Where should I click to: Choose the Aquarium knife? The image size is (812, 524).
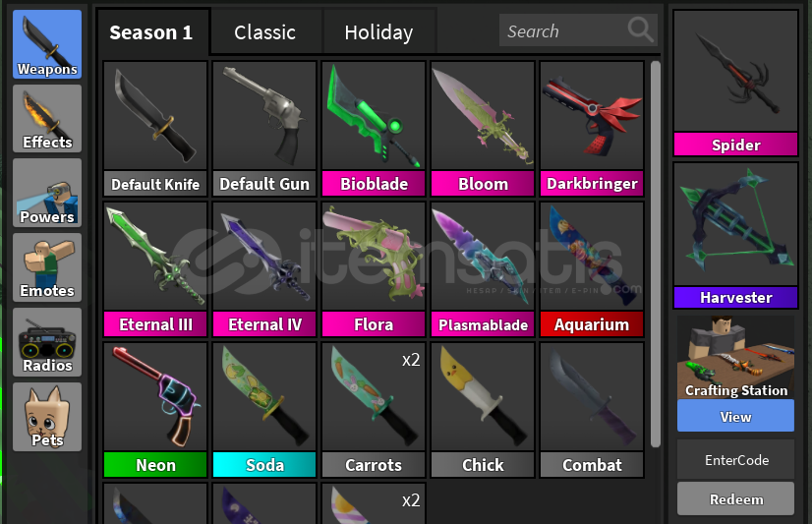592,269
